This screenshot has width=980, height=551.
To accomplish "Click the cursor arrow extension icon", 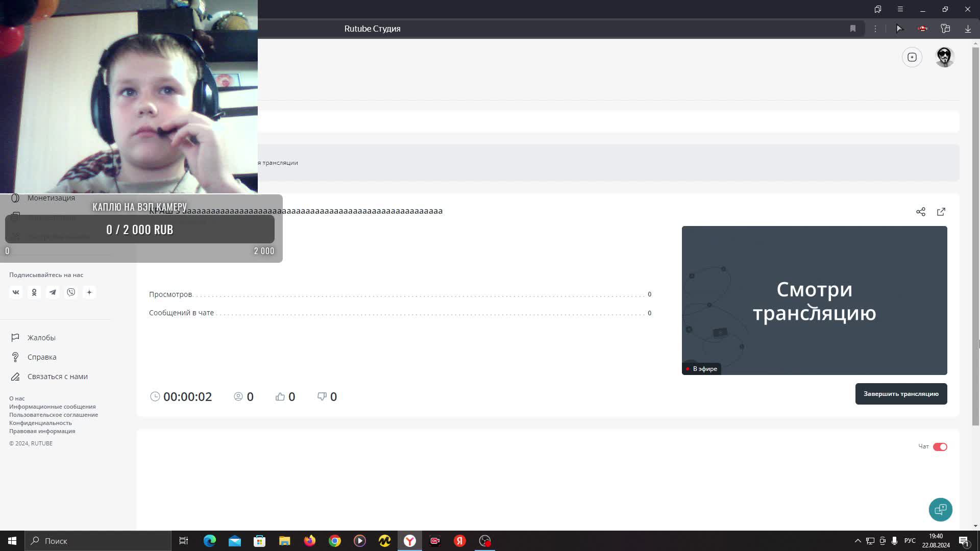I will pyautogui.click(x=900, y=29).
